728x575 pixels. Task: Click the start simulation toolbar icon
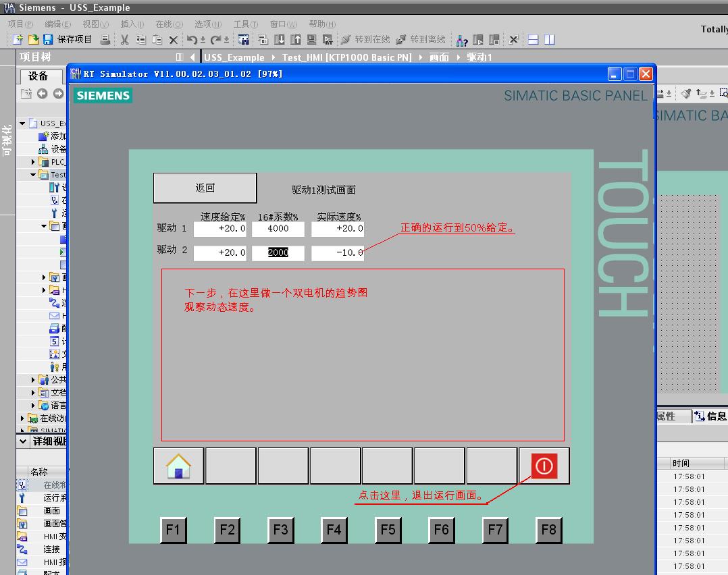coord(311,39)
